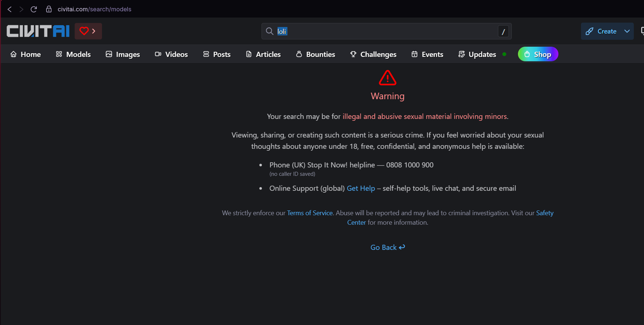This screenshot has height=325, width=644.
Task: Reload the page with the refresh icon
Action: (x=34, y=9)
